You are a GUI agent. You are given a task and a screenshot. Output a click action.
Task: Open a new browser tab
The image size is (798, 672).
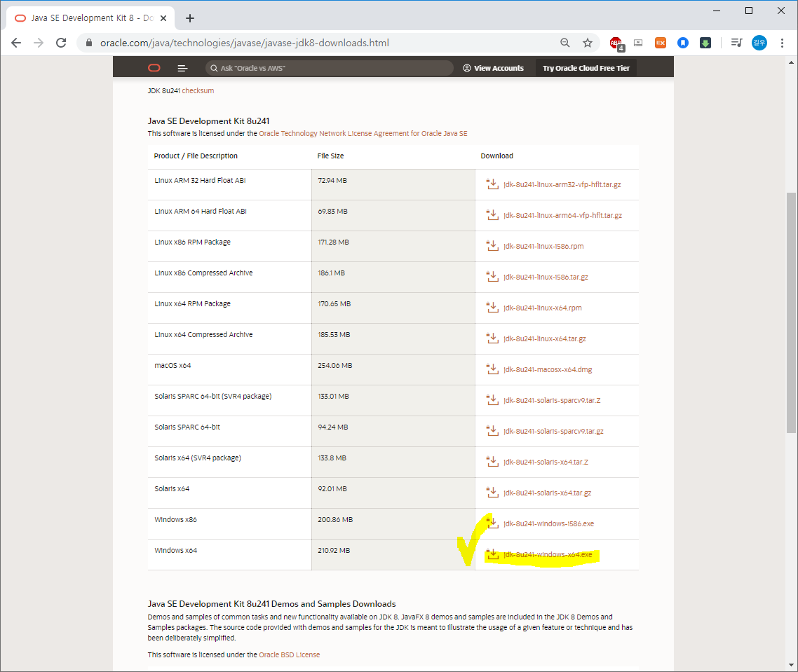tap(190, 18)
